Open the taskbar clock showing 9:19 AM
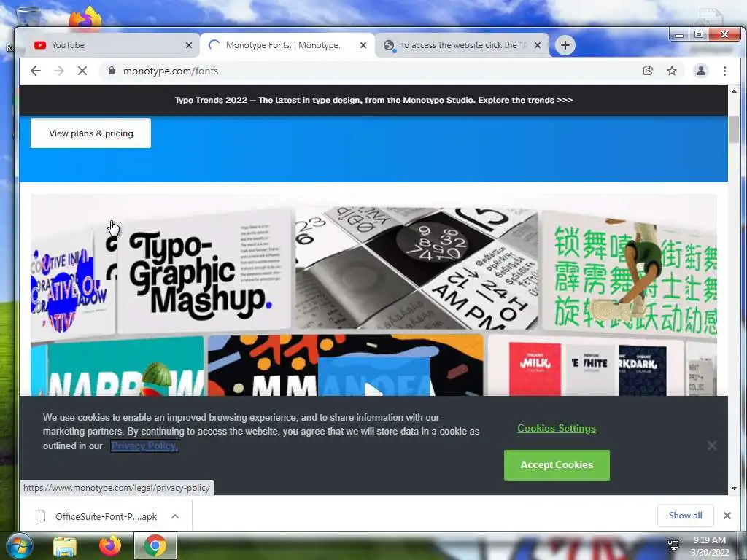This screenshot has height=560, width=747. point(710,546)
